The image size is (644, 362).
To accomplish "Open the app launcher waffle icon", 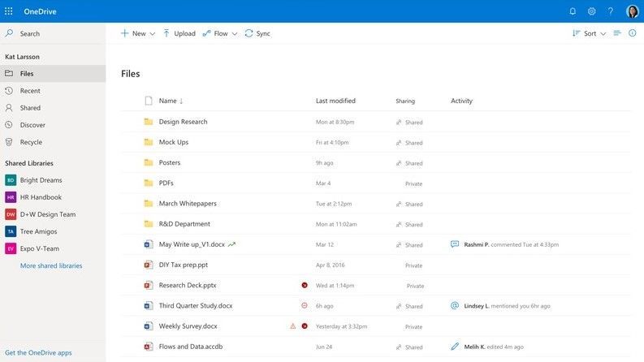I will [9, 11].
